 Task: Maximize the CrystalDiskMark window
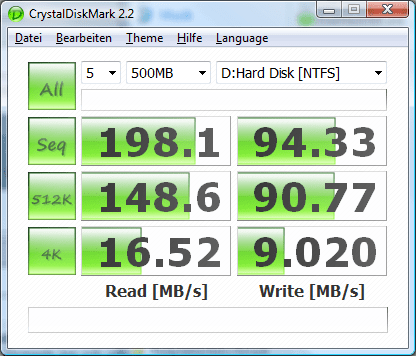click(x=354, y=10)
